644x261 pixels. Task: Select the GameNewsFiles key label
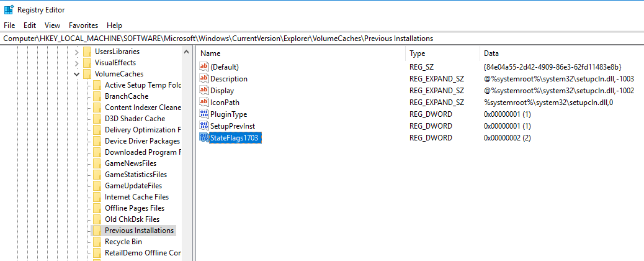point(130,163)
